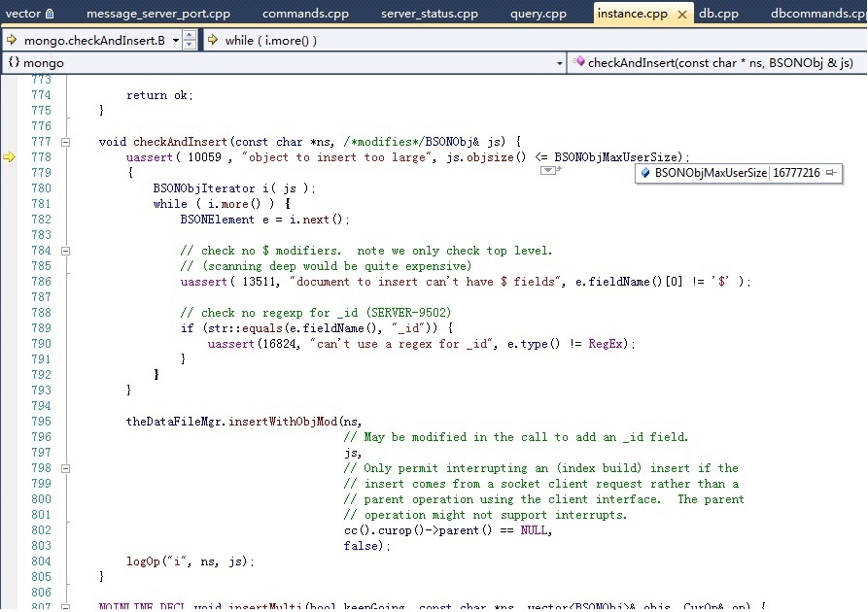Viewport: 868px width, 612px height.
Task: Click the up stepper arrow next to the breadcrumb
Action: 191,36
